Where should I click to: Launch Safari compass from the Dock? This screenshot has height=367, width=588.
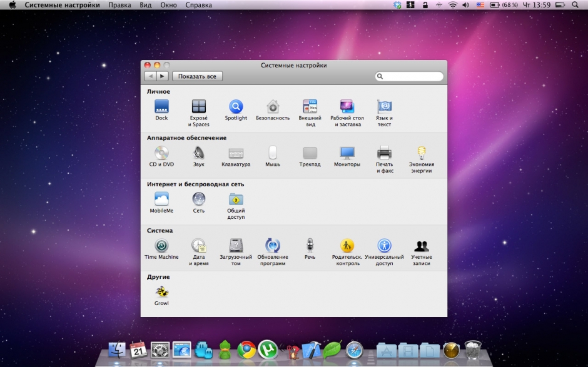355,350
